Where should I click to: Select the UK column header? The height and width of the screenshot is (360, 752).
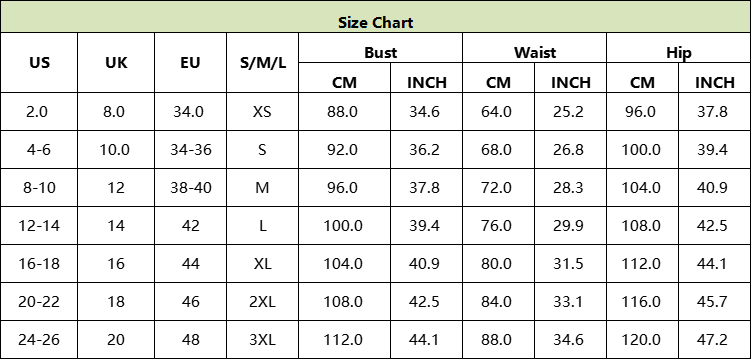116,62
